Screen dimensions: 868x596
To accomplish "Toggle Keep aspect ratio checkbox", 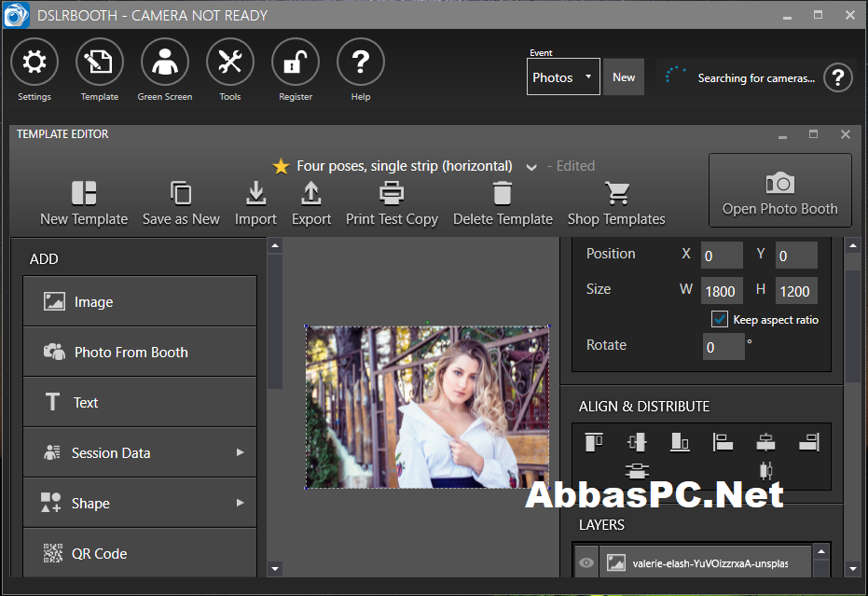I will [x=719, y=319].
